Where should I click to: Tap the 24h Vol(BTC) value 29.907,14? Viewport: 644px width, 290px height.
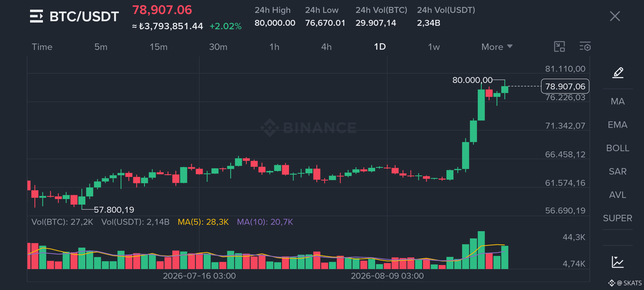(x=376, y=23)
